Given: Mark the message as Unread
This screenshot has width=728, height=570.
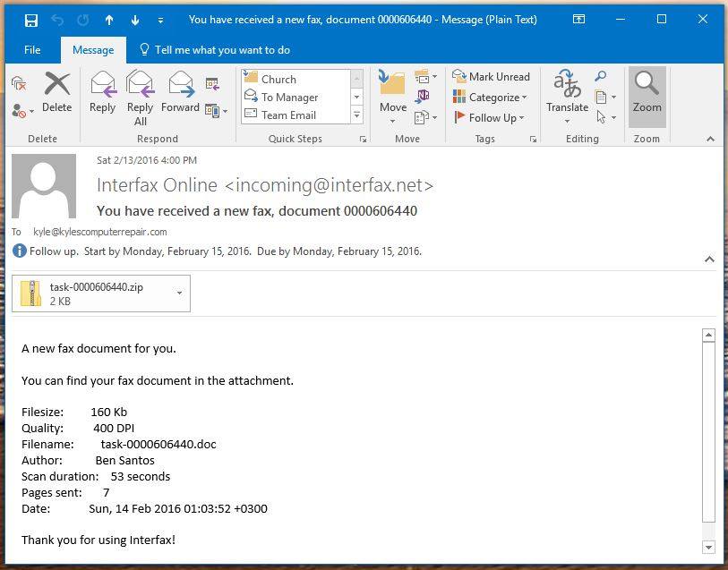Looking at the screenshot, I should (x=491, y=77).
